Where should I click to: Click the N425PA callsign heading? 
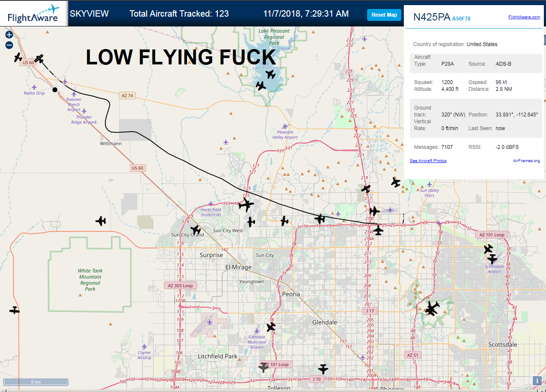click(432, 17)
